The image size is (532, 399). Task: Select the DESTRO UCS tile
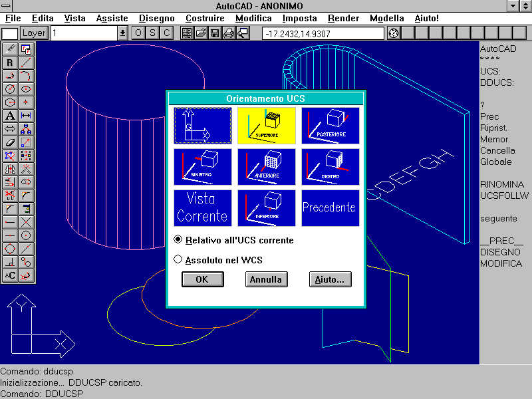pyautogui.click(x=330, y=167)
